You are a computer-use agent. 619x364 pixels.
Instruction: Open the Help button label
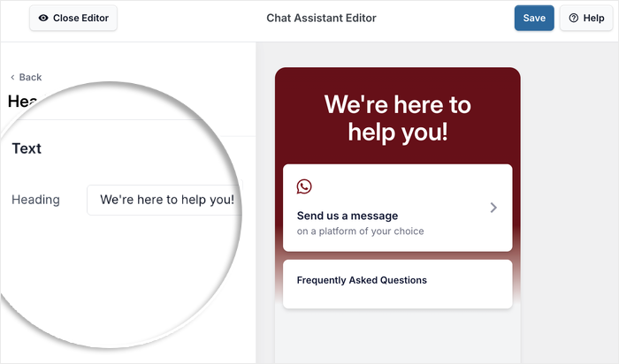click(x=593, y=18)
